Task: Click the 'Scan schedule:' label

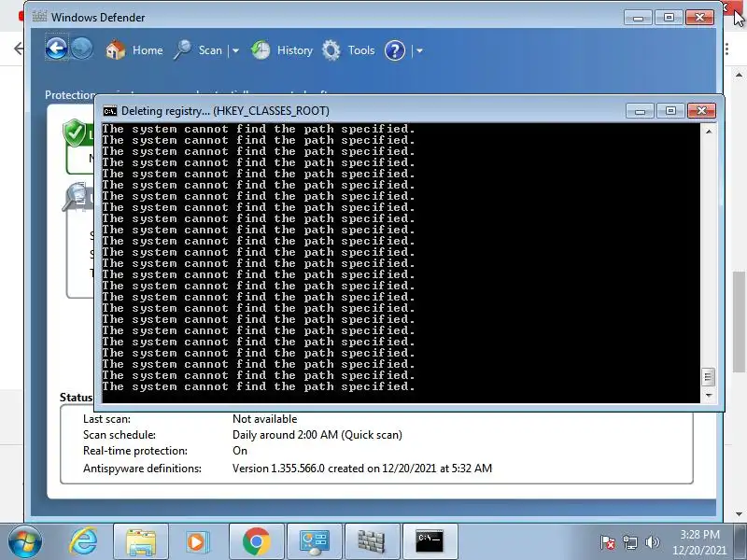Action: [x=120, y=435]
